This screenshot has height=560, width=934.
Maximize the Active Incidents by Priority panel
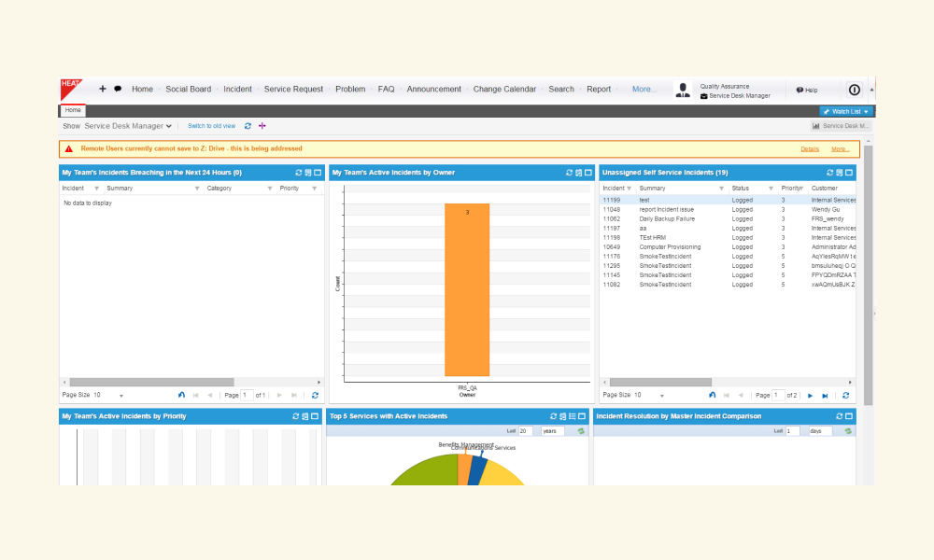[x=315, y=416]
